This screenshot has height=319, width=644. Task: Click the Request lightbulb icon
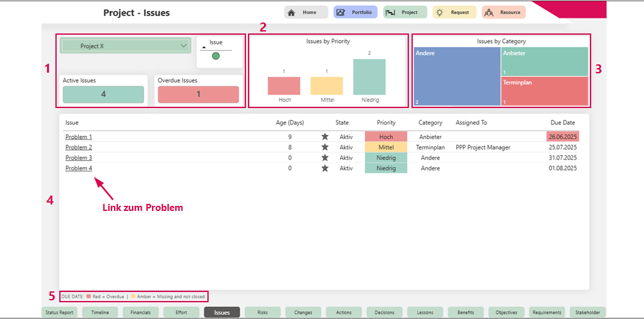coord(439,12)
